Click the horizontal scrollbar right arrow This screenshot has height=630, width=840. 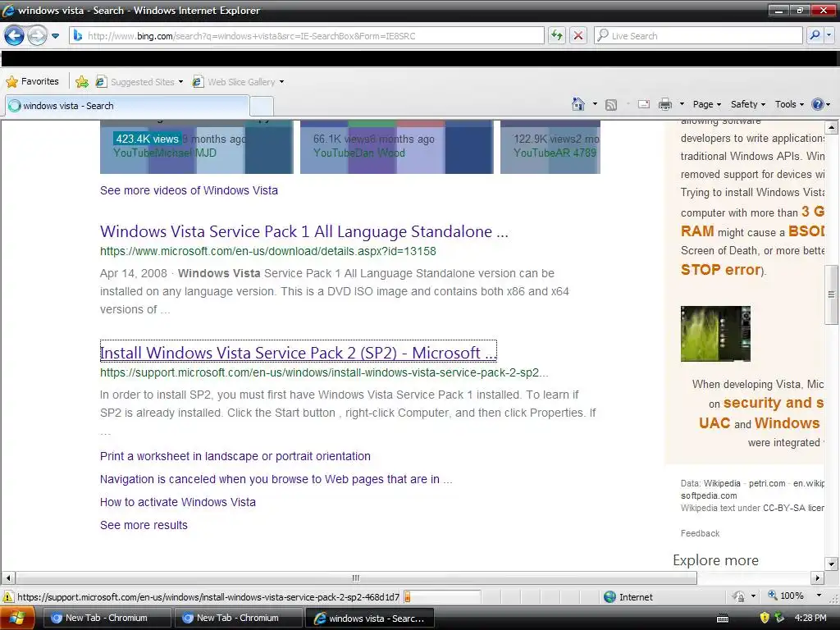[817, 578]
